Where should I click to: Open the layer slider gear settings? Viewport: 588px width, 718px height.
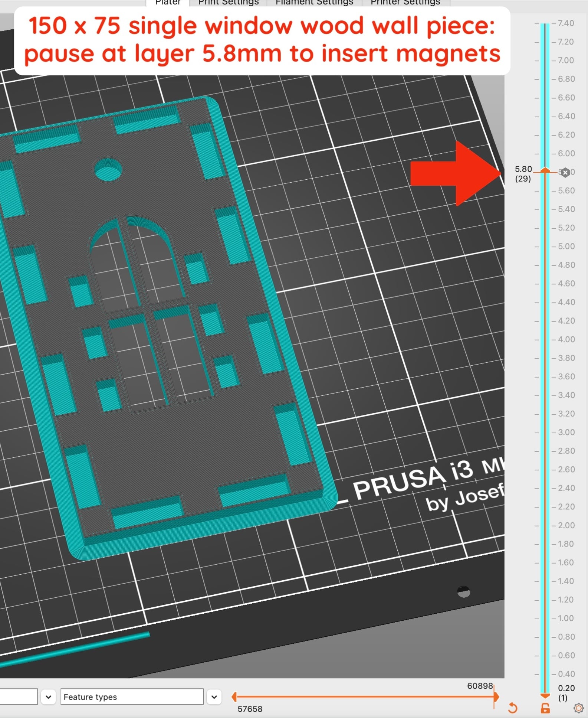click(578, 708)
